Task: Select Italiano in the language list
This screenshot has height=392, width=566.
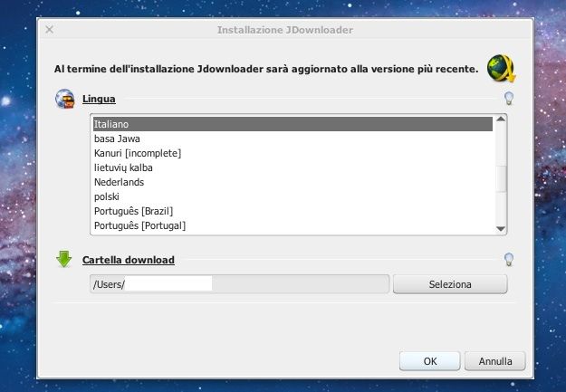Action: [x=293, y=124]
